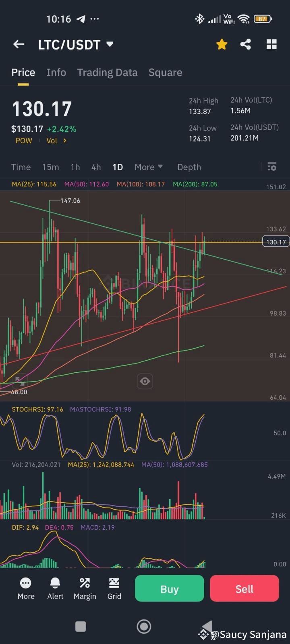Expand the More intervals dropdown
Image resolution: width=290 pixels, height=644 pixels.
coord(149,167)
